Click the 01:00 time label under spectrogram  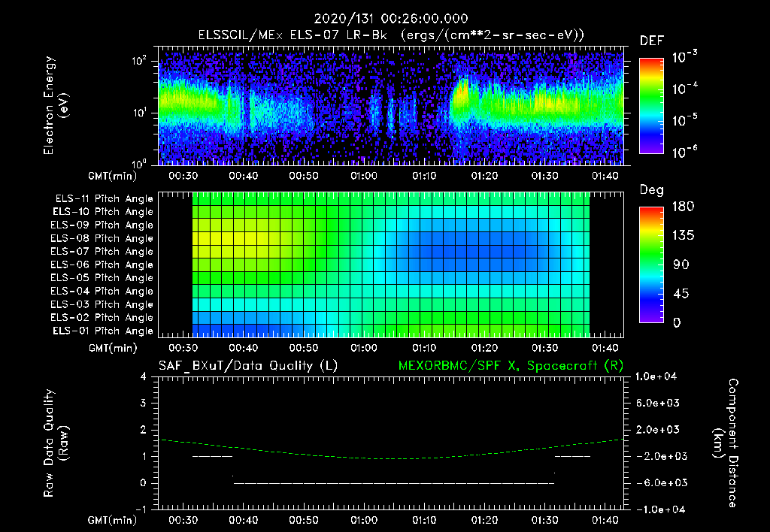(x=364, y=176)
